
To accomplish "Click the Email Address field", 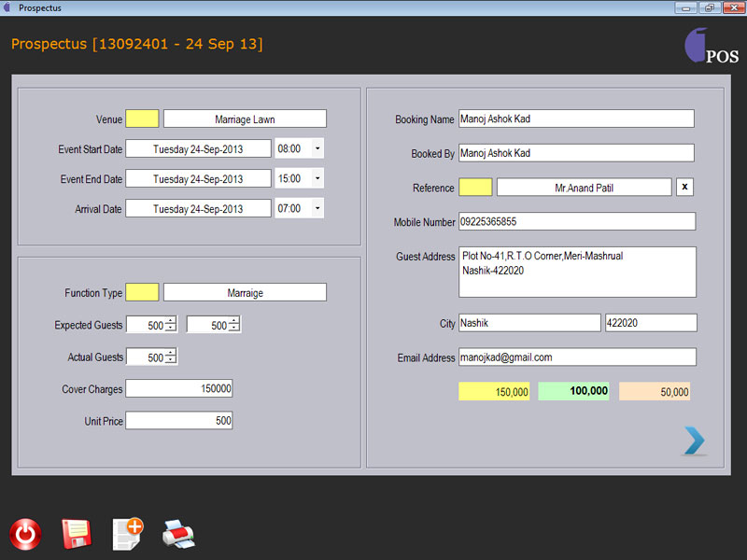I will click(x=576, y=357).
